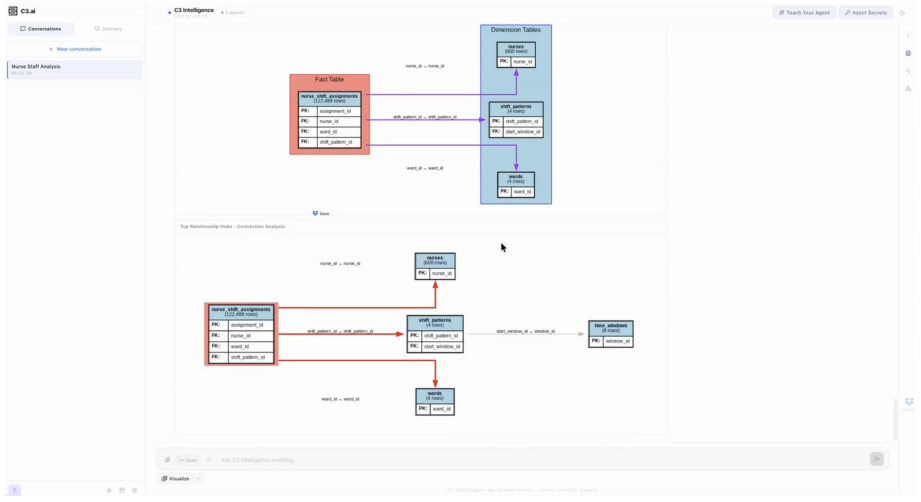Open the hierarchy tree icon in right sidebar
Image resolution: width=921 pixels, height=502 pixels.
(x=908, y=89)
